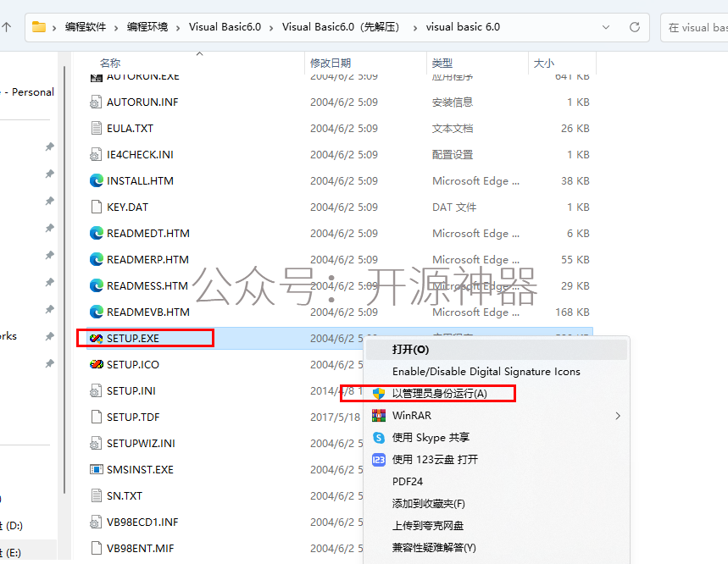Click the SETUP.EXE application icon
This screenshot has width=728, height=564.
pos(96,338)
